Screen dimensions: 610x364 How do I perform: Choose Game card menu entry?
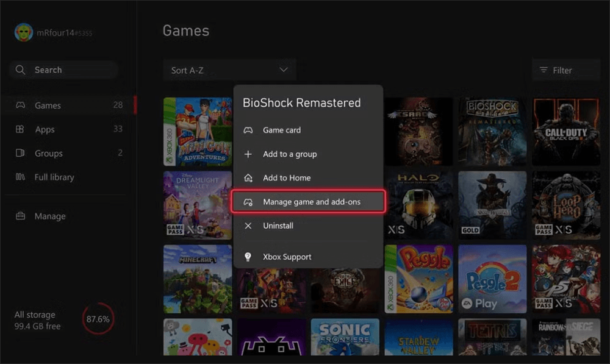pyautogui.click(x=308, y=130)
